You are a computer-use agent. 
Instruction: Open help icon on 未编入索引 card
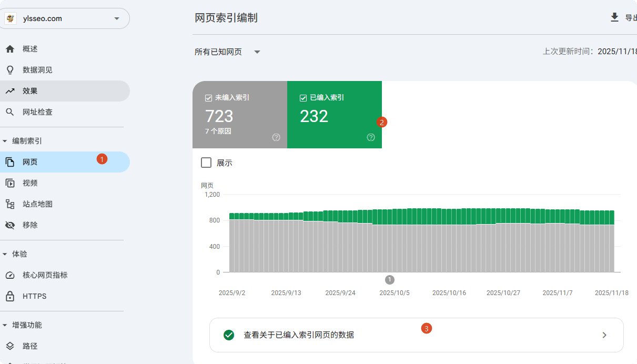click(276, 137)
